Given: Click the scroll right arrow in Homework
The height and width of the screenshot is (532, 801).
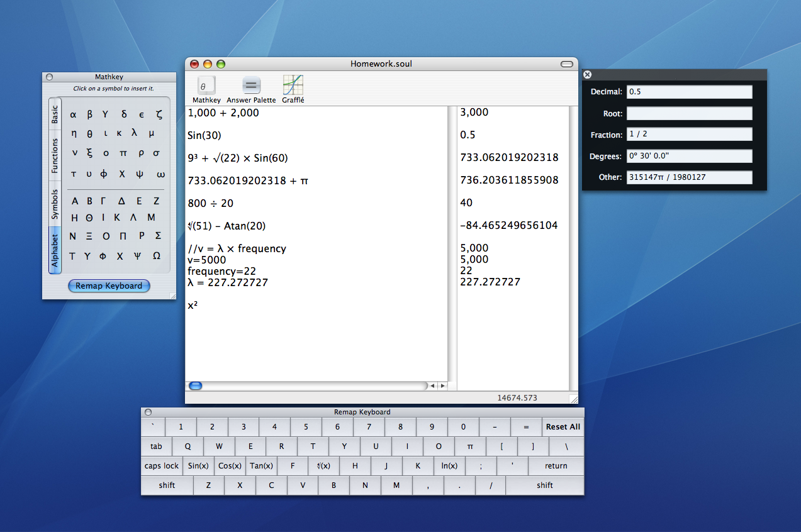Looking at the screenshot, I should click(x=442, y=385).
